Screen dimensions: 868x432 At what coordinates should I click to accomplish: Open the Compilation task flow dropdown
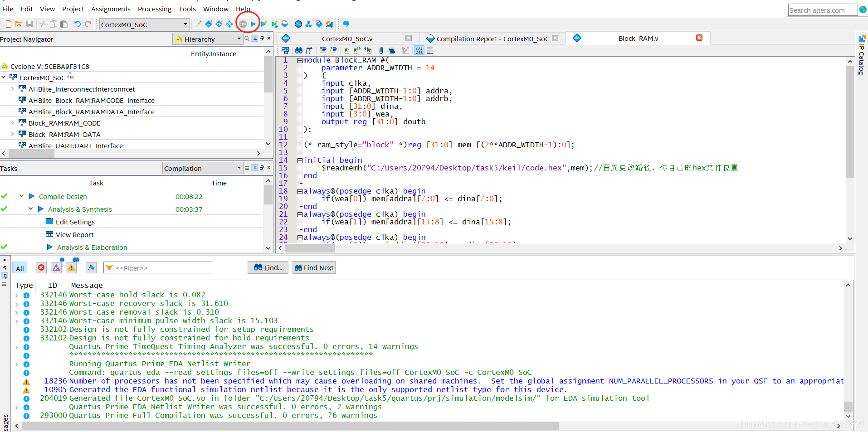203,168
